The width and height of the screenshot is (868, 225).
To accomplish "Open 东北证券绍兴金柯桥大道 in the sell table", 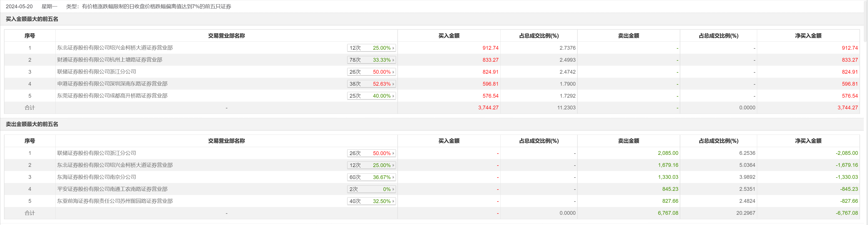I will 115,165.
